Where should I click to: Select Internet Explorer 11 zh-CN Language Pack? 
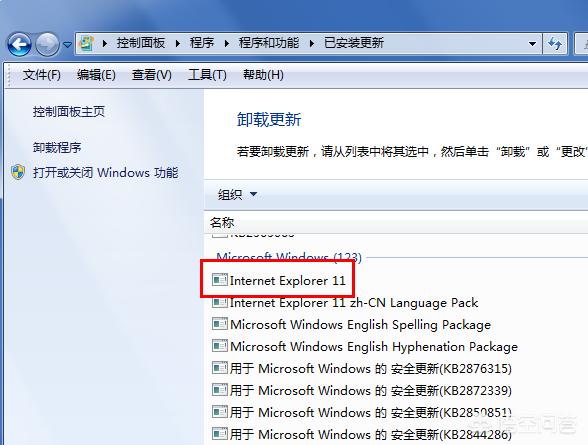tap(354, 303)
